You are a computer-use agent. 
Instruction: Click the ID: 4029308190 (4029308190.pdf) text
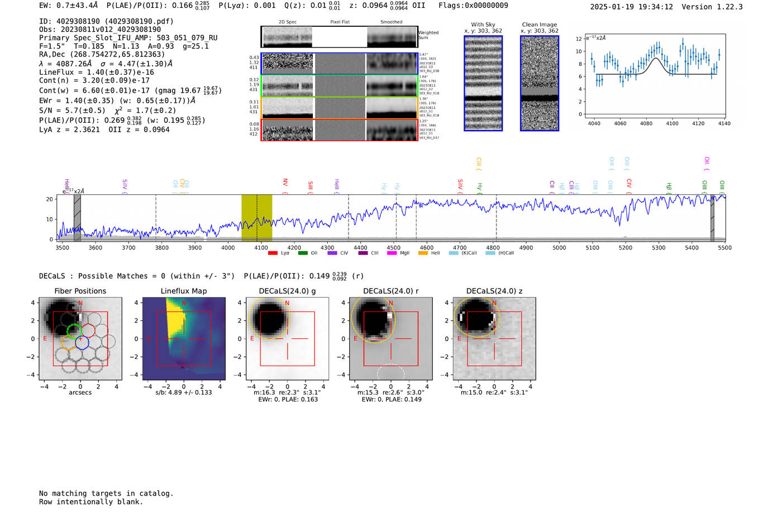106,21
